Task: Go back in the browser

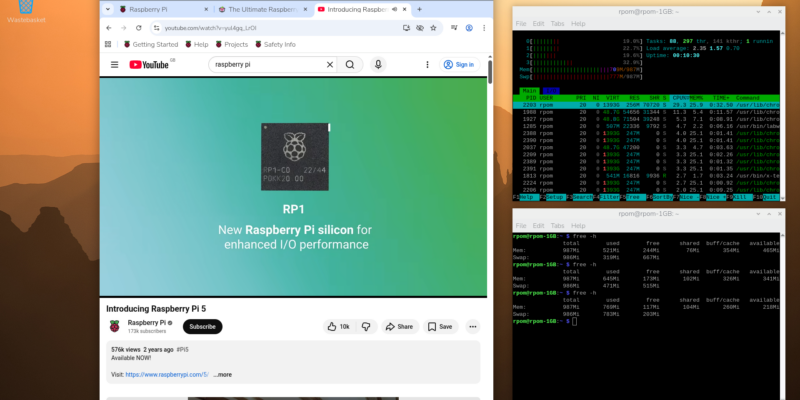Action: [109, 28]
